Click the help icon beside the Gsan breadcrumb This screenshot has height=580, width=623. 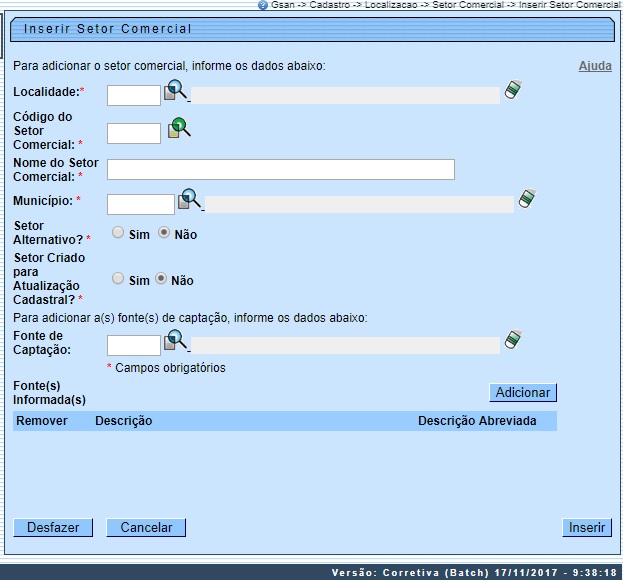click(x=262, y=5)
